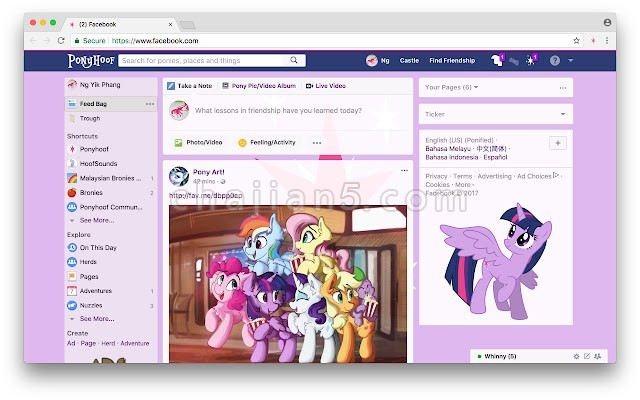The width and height of the screenshot is (640, 400).
Task: Open Whinny chat settings gear icon
Action: (x=576, y=356)
